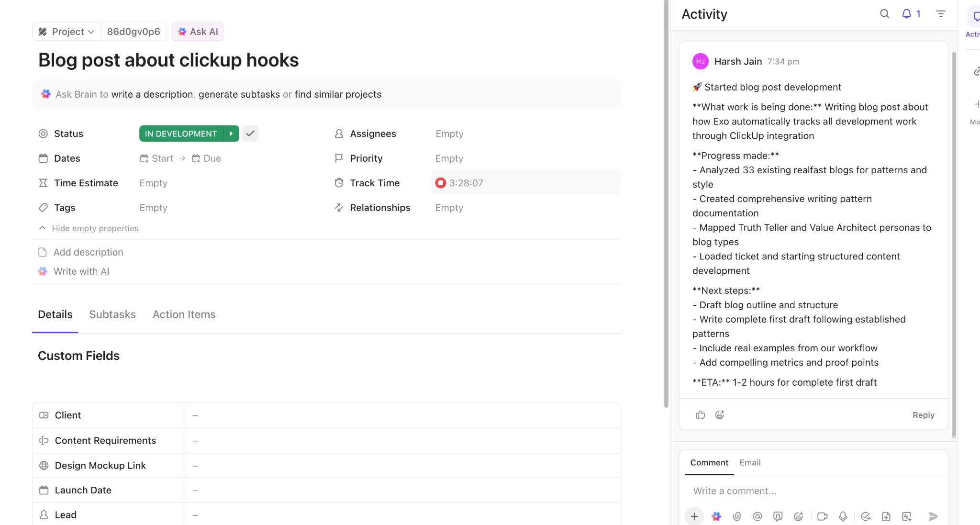Click the plus button in comment box

coord(694,516)
